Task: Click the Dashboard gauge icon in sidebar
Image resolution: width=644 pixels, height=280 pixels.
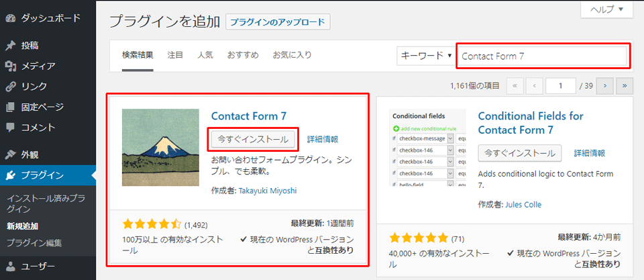Action: tap(11, 18)
